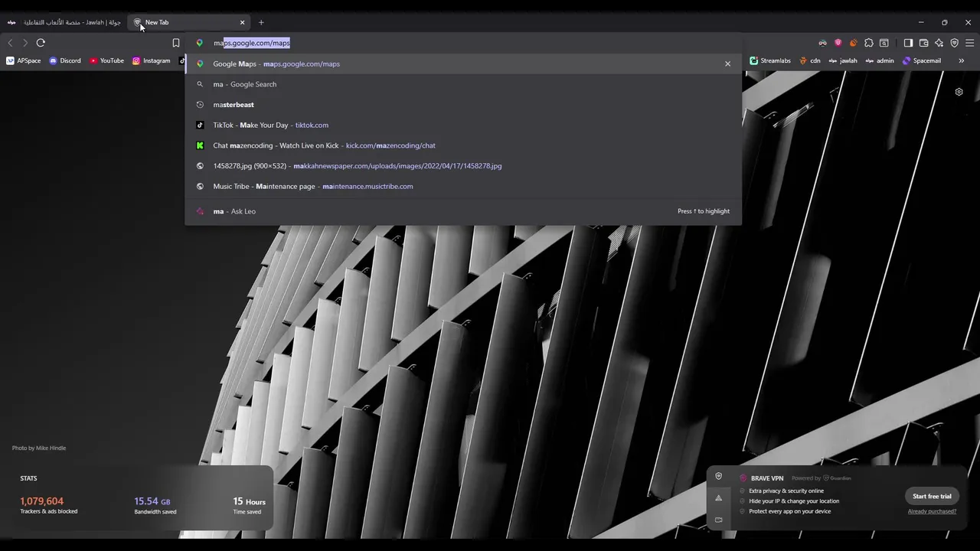980x551 pixels.
Task: Select Chat mazencoding Kick suggestion
Action: (462, 145)
